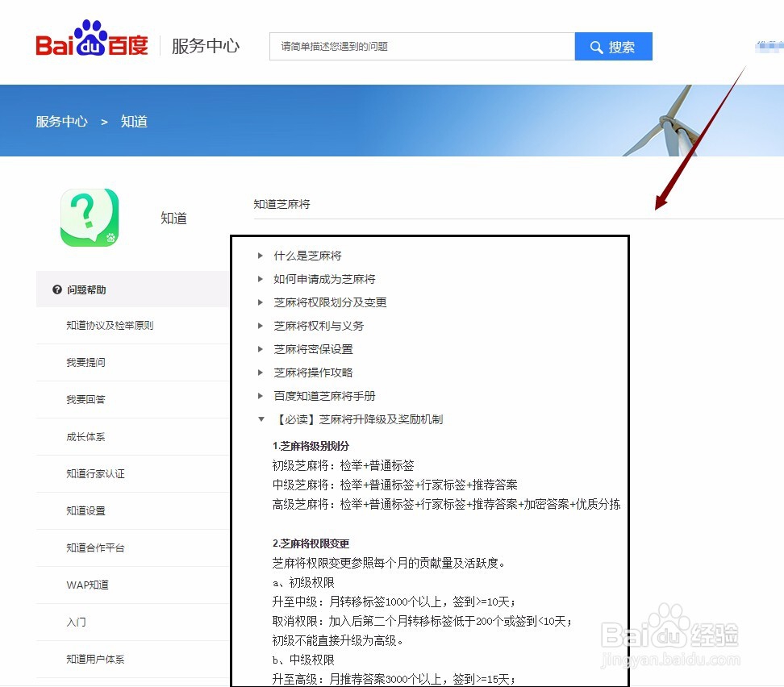
Task: Click the 芝麻将操作攻略 topic text
Action: [x=314, y=373]
